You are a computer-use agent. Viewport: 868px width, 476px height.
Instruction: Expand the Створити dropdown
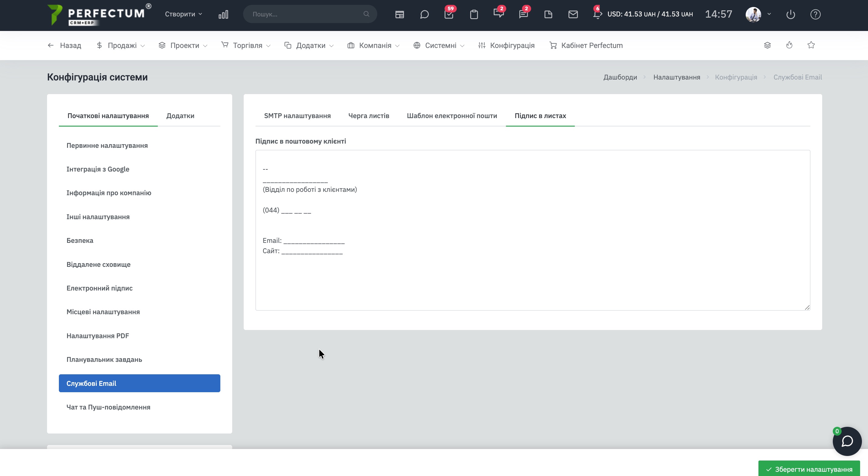183,14
